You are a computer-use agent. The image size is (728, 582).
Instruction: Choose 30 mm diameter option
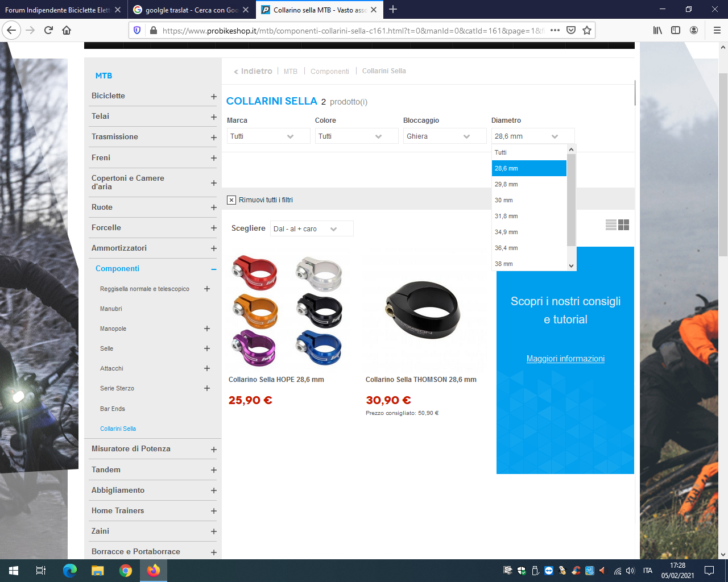pos(529,200)
